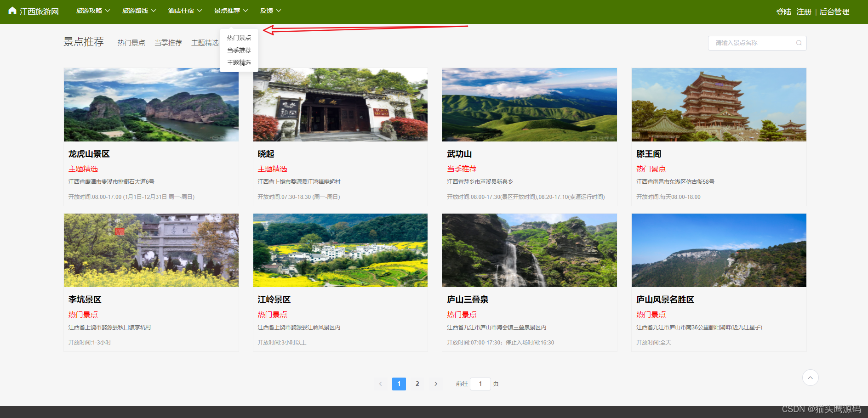
Task: Click the back-to-top arrow button
Action: pyautogui.click(x=811, y=378)
